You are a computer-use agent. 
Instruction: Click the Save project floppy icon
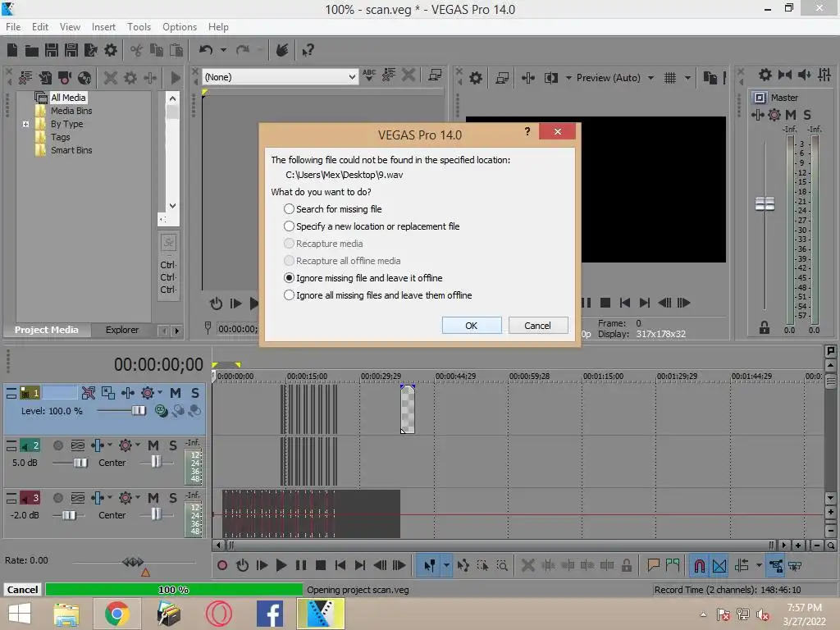[x=52, y=50]
